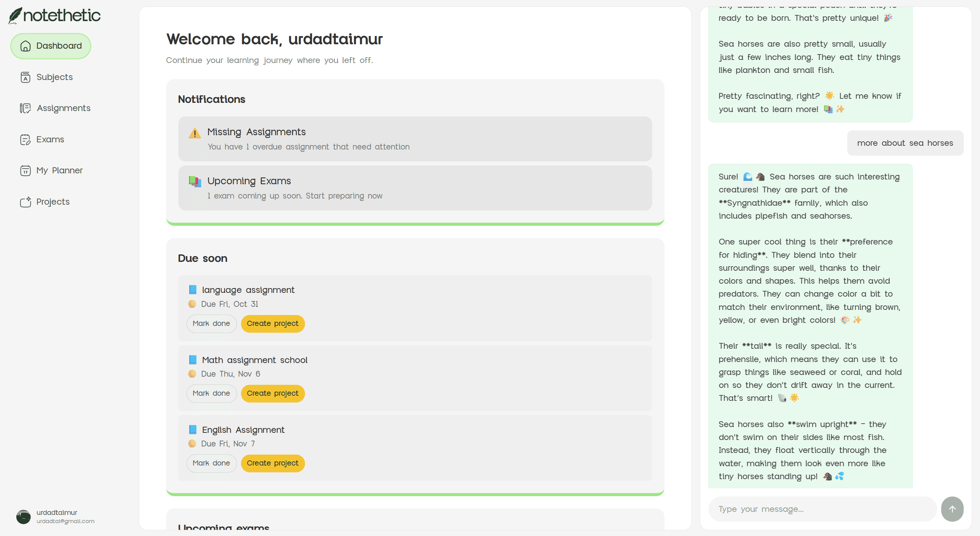Click the Math assignment school title
Screen dimensions: 980x536
(255, 360)
